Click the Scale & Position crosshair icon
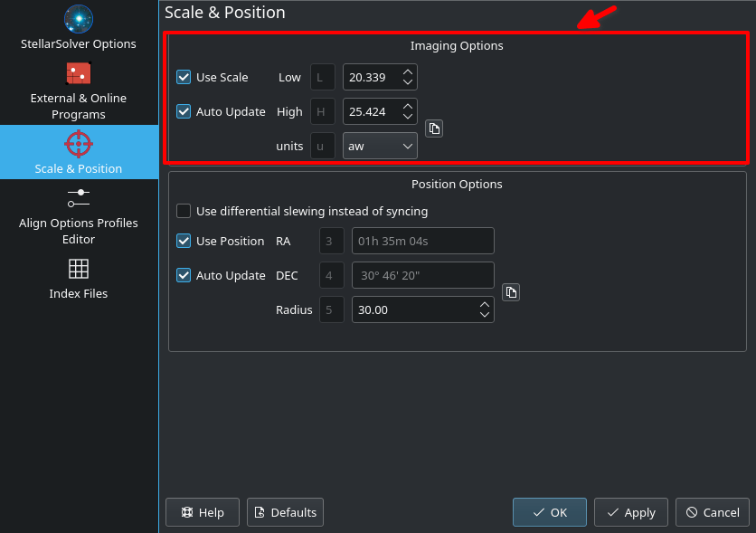Screen dimensions: 756x533 [79, 144]
